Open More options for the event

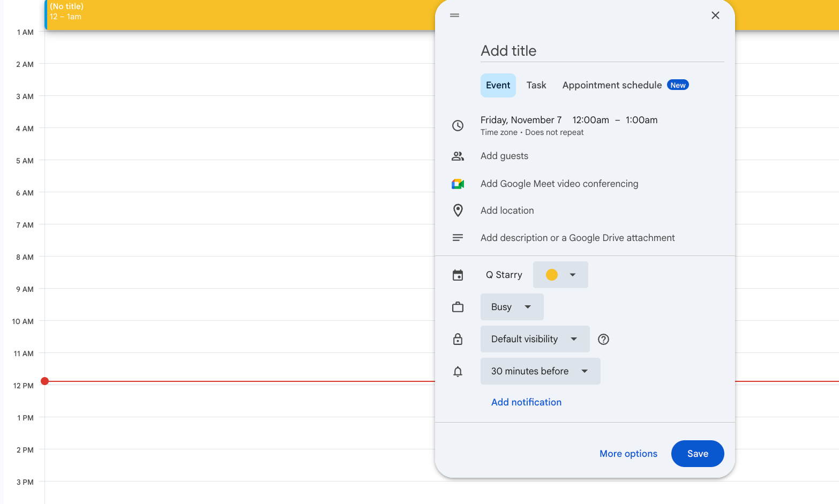point(628,454)
